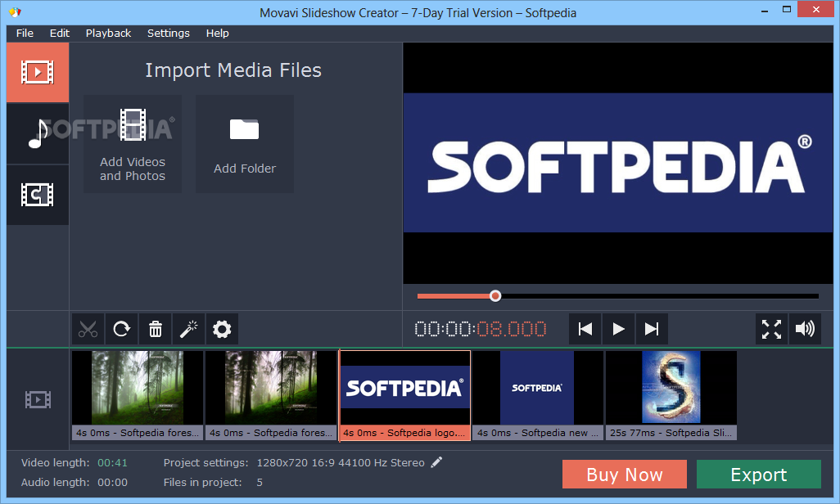Screen dimensions: 840x504
Task: Select first Softpedia forest clip thumbnail
Action: tap(138, 395)
